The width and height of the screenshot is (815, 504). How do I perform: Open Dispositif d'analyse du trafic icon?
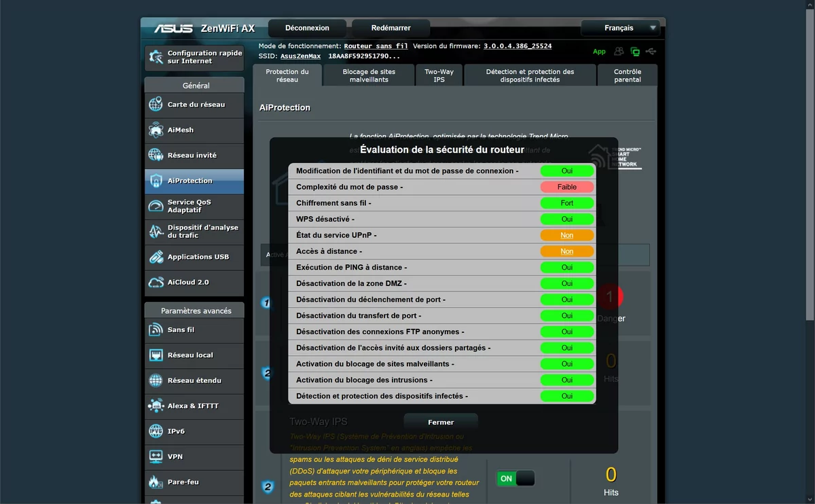coord(156,232)
